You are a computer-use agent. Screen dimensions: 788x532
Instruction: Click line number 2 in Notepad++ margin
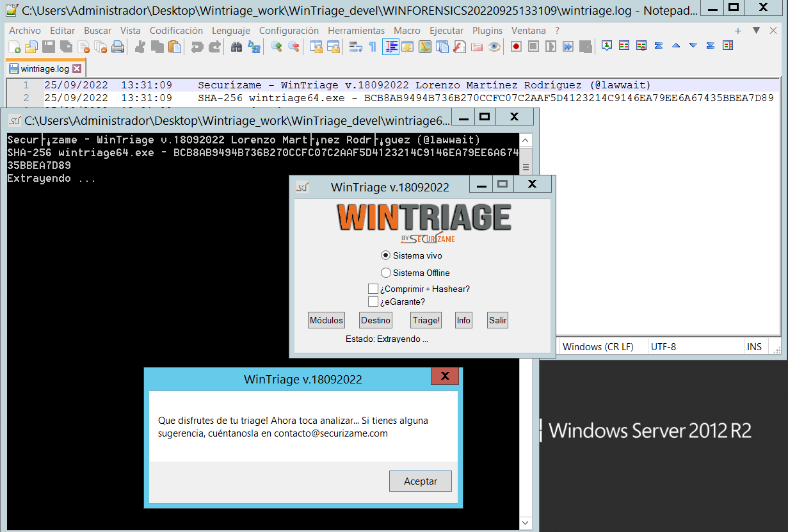coord(26,98)
